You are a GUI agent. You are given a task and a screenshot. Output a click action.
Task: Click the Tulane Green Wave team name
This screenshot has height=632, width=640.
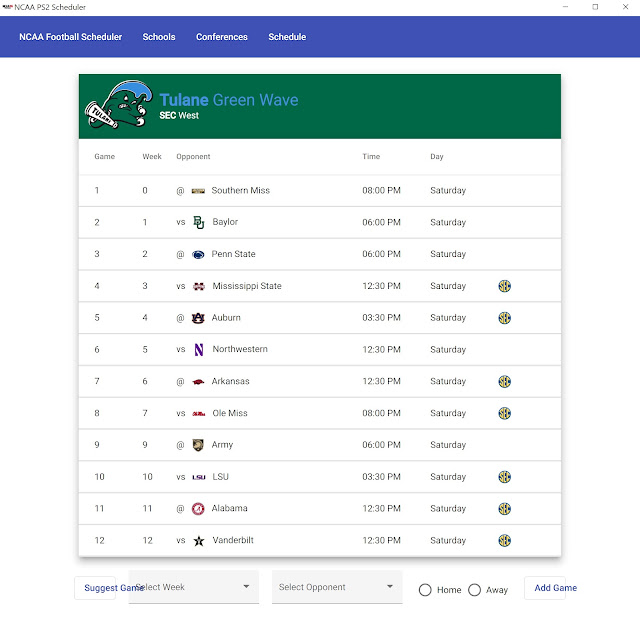tap(229, 100)
